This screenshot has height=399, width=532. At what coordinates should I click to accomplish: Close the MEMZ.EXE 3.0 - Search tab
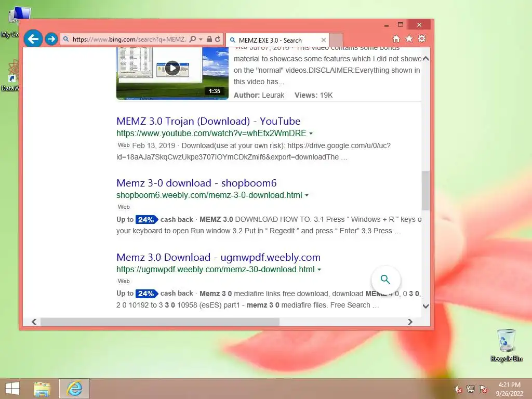coord(324,40)
